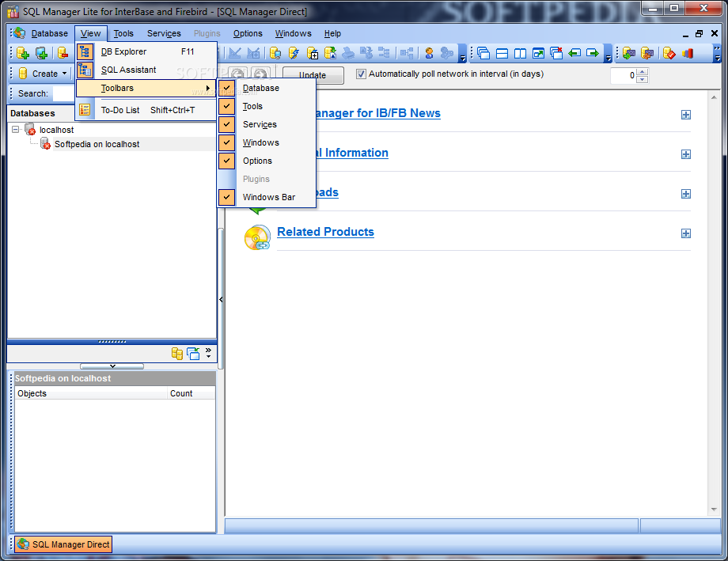The width and height of the screenshot is (728, 561).
Task: Click the database lightning bolt script icon
Action: pos(294,53)
